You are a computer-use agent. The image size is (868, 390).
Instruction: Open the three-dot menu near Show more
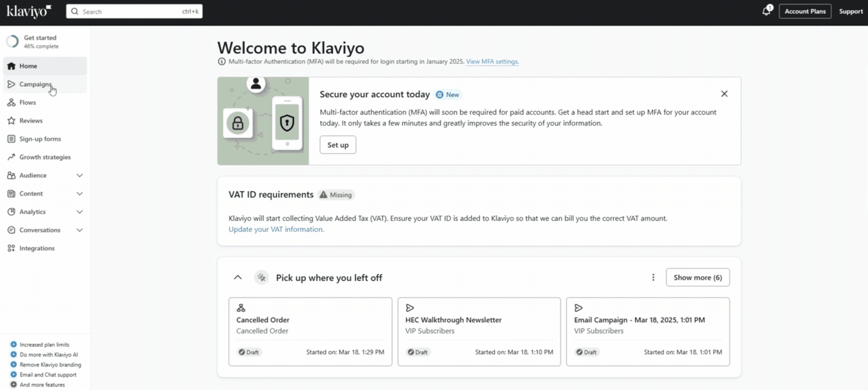653,277
